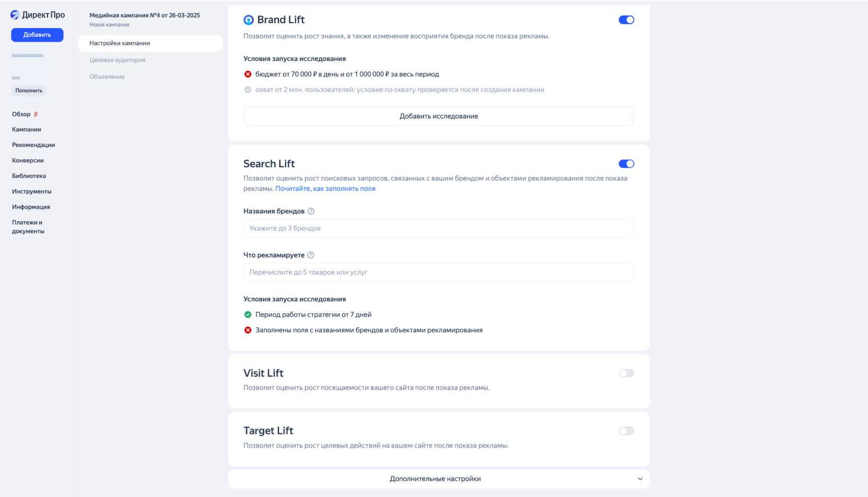Click the brand names input field

pos(438,228)
